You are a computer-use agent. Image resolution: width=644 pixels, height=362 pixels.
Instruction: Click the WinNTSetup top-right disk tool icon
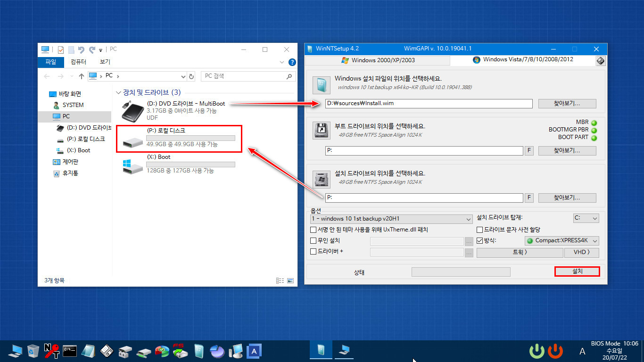pos(600,60)
